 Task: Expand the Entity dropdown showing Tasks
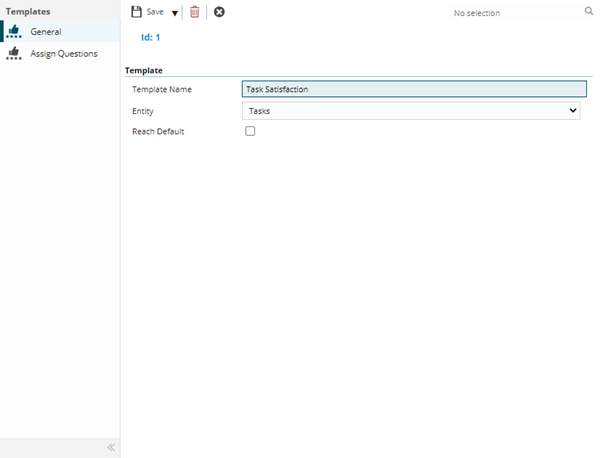412,111
